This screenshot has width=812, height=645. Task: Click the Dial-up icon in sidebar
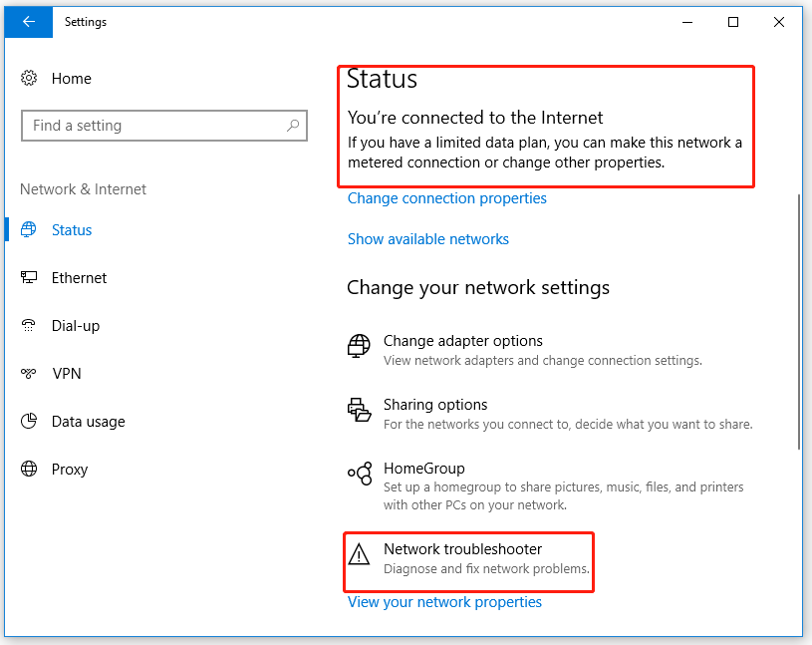[29, 326]
